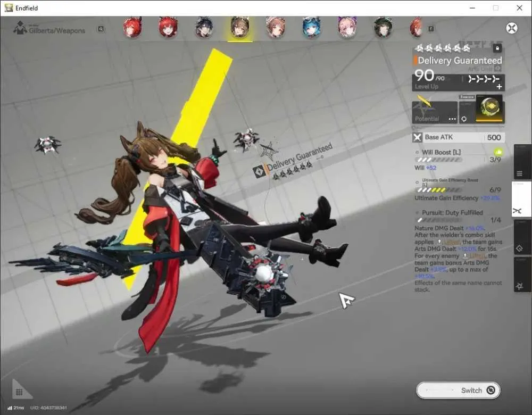Click the crossed-swords Base ATK icon

click(417, 137)
